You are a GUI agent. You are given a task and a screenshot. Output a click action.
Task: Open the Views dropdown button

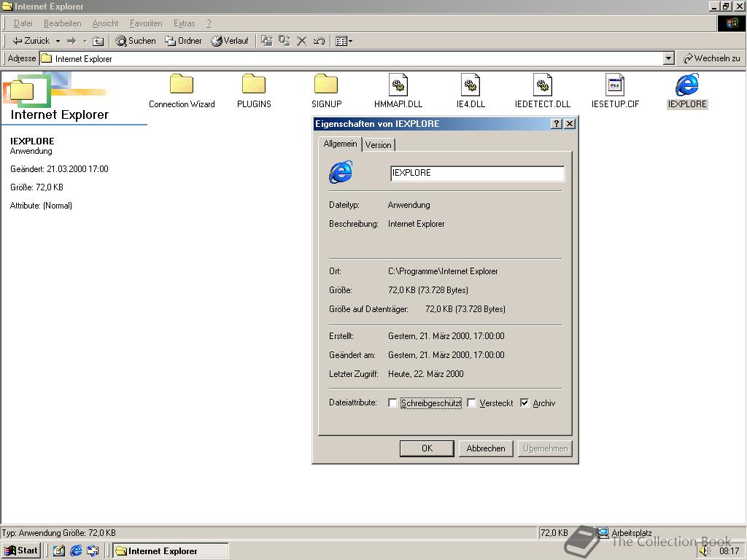coord(344,41)
